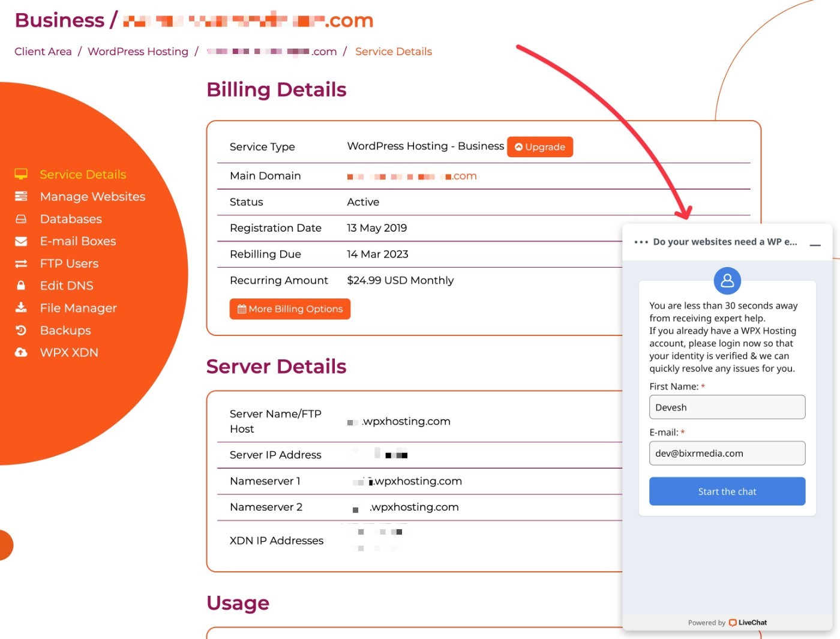Click the Service Details monitor icon

click(x=21, y=174)
